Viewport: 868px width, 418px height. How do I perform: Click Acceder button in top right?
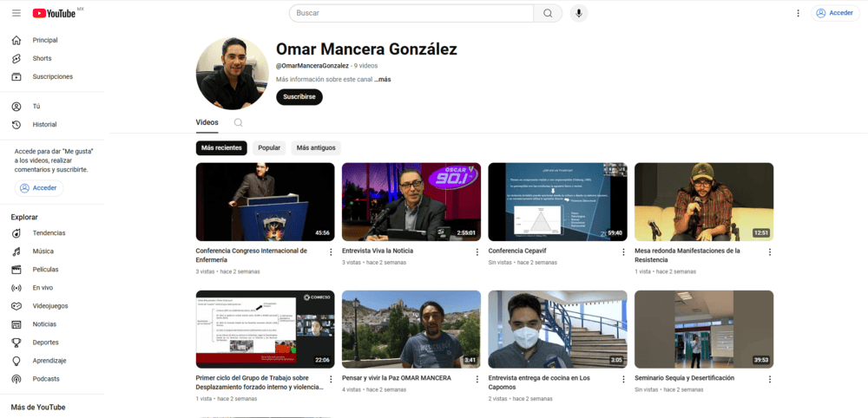pos(835,13)
